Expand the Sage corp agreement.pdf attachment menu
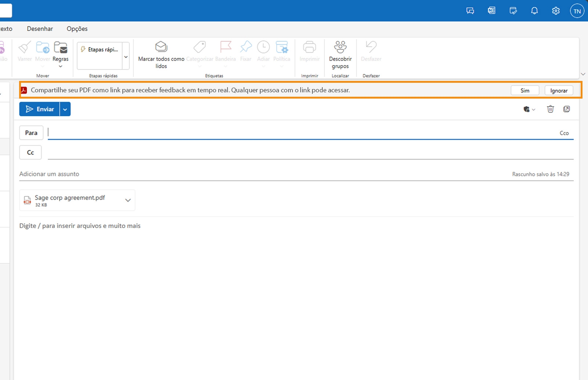This screenshot has width=588, height=380. click(128, 200)
